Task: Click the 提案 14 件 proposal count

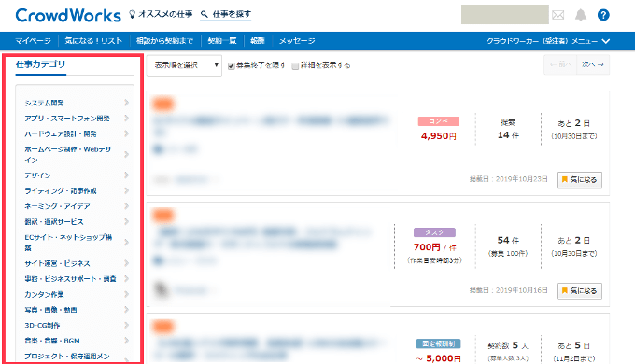Action: [x=508, y=129]
